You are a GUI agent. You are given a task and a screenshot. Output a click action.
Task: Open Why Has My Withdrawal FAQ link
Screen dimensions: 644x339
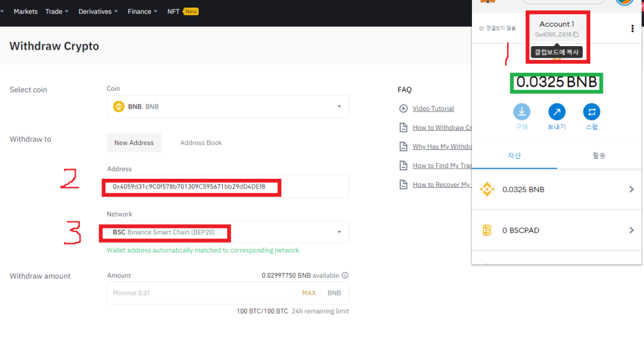tap(442, 146)
